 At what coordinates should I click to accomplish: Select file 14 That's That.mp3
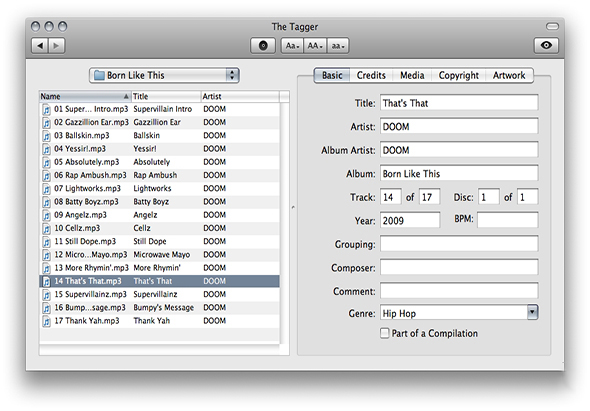pyautogui.click(x=160, y=281)
